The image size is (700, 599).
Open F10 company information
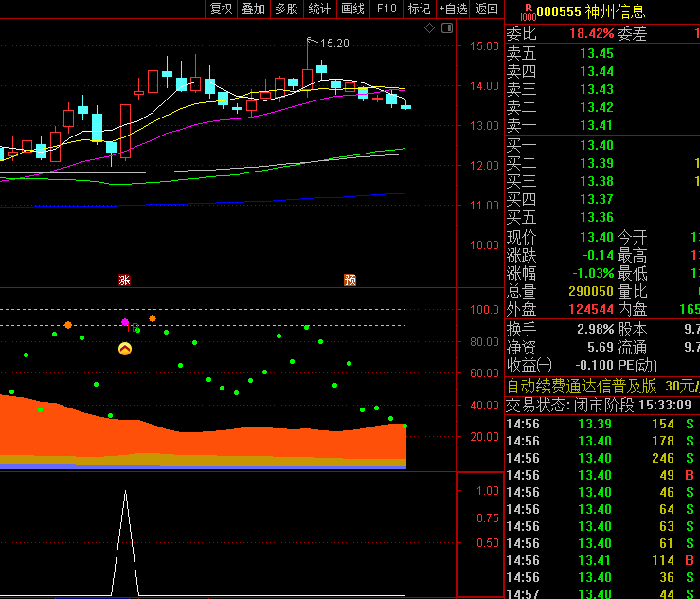pyautogui.click(x=386, y=9)
